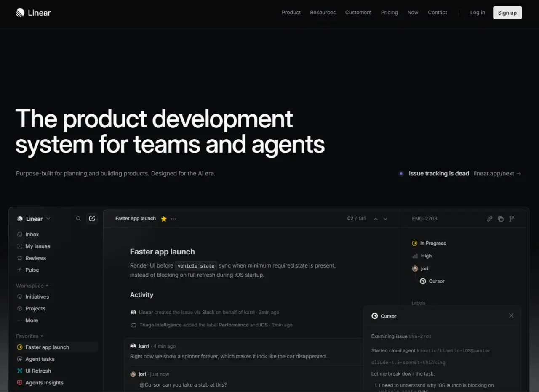Click More in the Workspace section
Viewport: 539px width, 392px height.
(27, 320)
